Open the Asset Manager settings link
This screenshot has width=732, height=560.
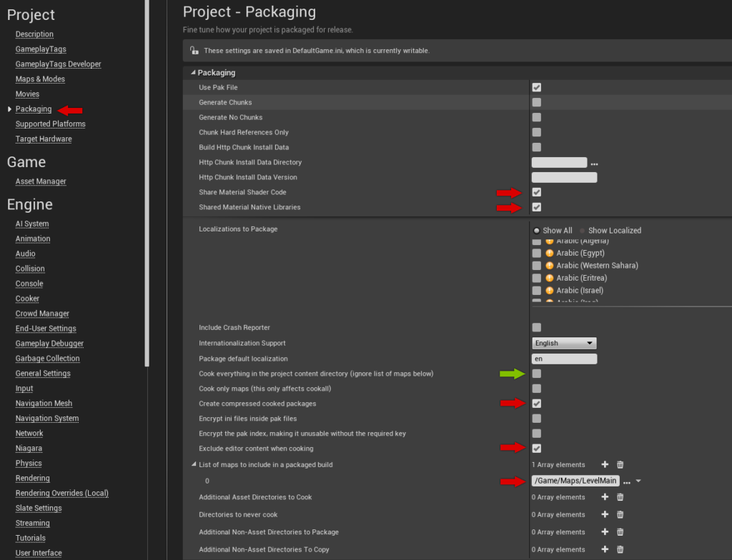[40, 181]
